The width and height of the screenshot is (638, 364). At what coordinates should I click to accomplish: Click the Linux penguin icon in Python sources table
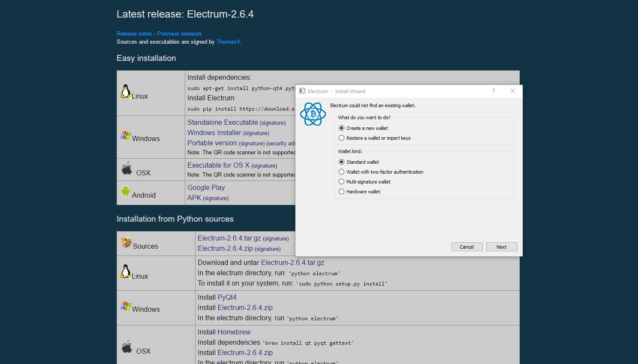125,271
